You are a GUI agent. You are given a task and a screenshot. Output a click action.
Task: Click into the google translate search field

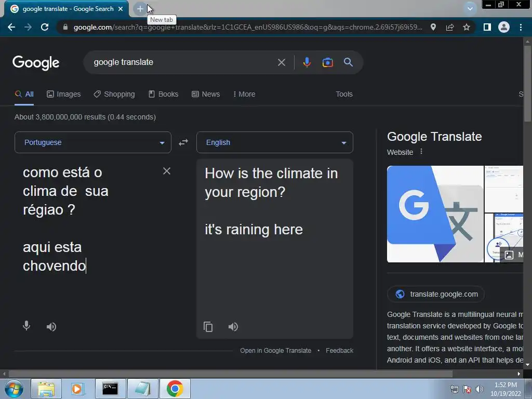point(183,62)
